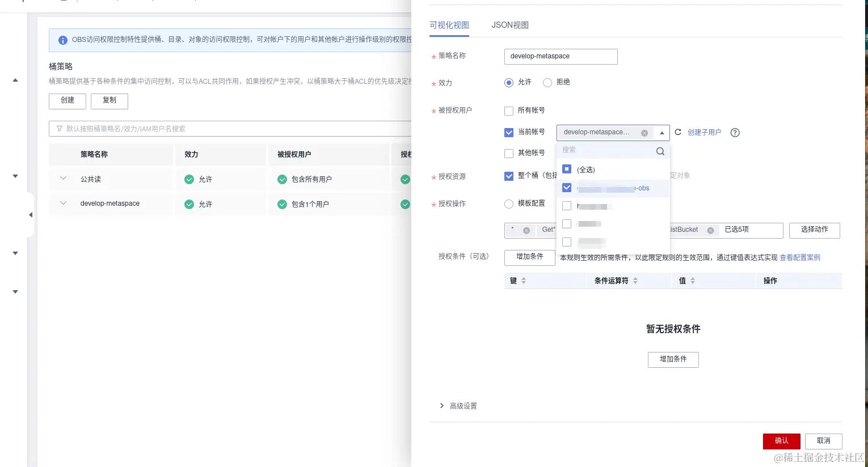Image resolution: width=868 pixels, height=467 pixels.
Task: Click the up arrow in left sidebar
Action: 15,80
